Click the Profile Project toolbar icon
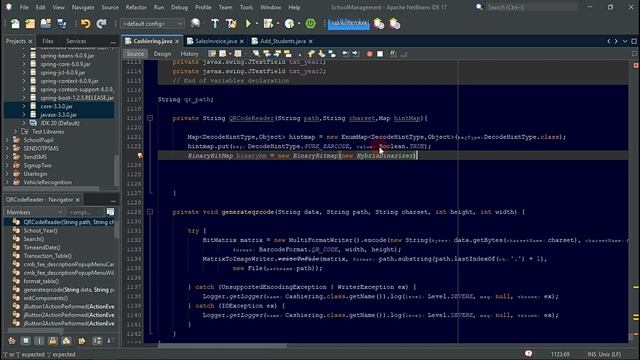The image size is (640, 360). coord(289,24)
